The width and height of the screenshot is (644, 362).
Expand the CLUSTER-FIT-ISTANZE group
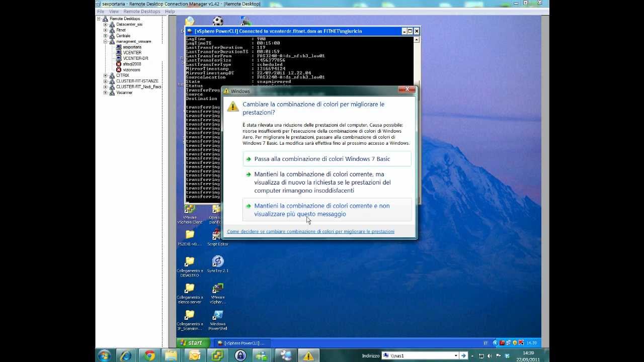106,81
